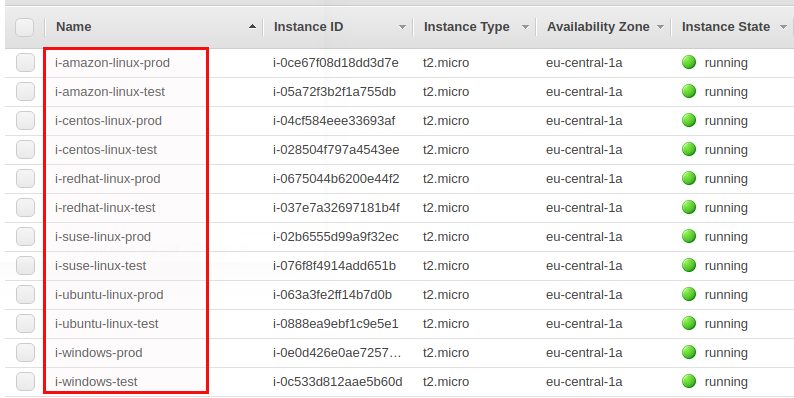Click the green status icon for i-windows-test

click(689, 381)
